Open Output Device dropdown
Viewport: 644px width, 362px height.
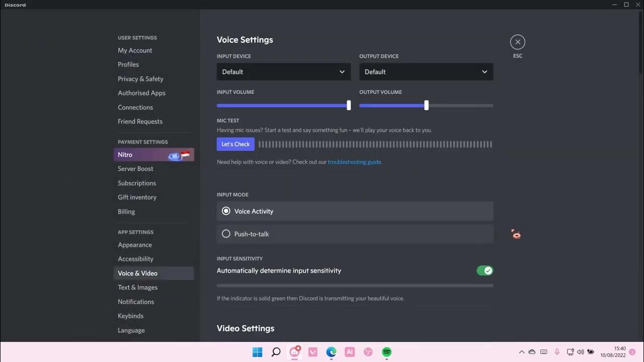(426, 72)
